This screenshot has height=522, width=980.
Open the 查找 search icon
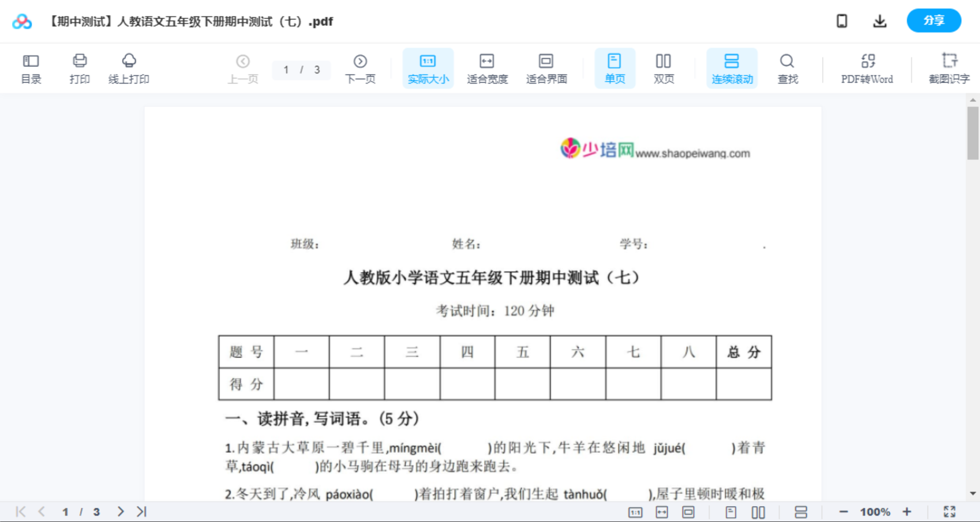787,68
